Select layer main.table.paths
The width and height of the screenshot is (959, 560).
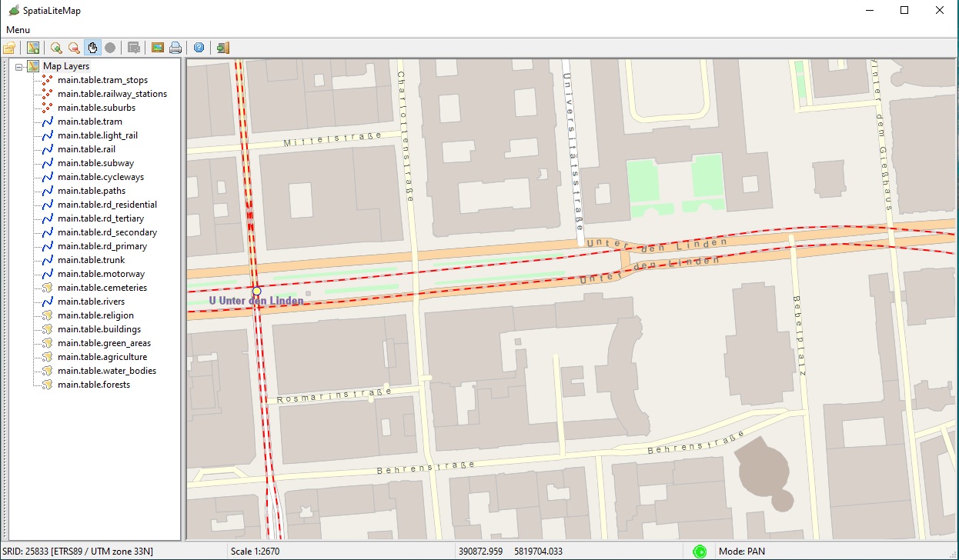click(x=92, y=191)
